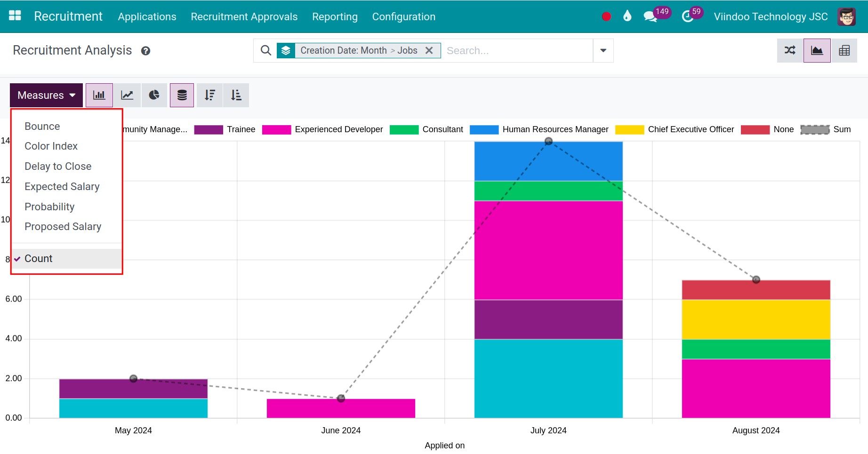868x454 pixels.
Task: Open help icon beside Recruitment Analysis
Action: click(146, 51)
